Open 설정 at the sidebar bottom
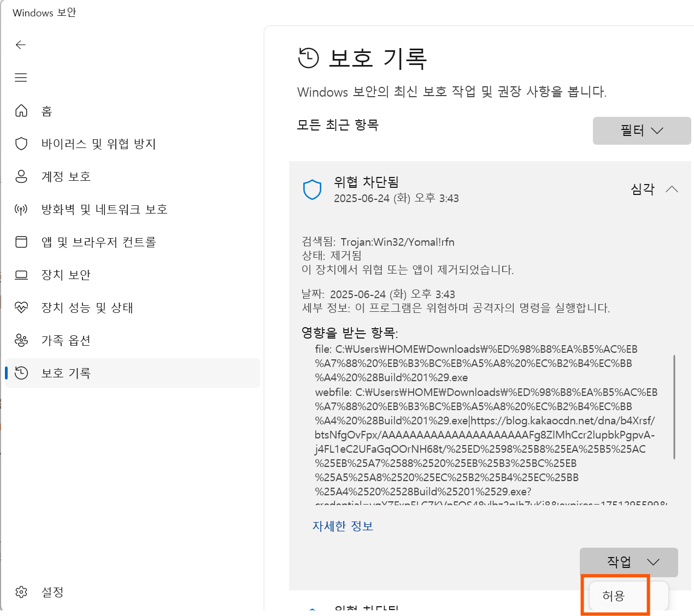Image resolution: width=694 pixels, height=616 pixels. 133,592
